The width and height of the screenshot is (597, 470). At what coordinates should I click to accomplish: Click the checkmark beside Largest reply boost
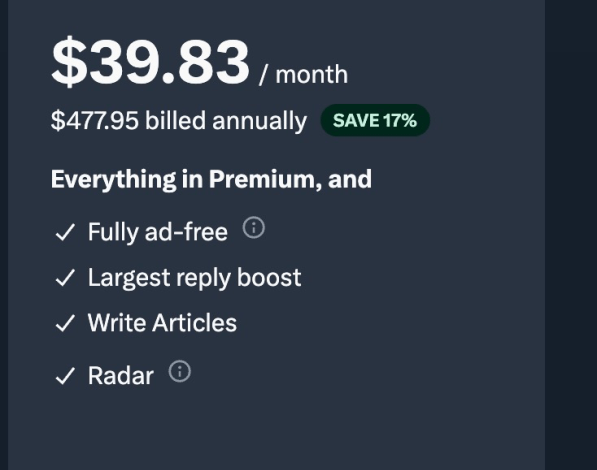[x=65, y=278]
